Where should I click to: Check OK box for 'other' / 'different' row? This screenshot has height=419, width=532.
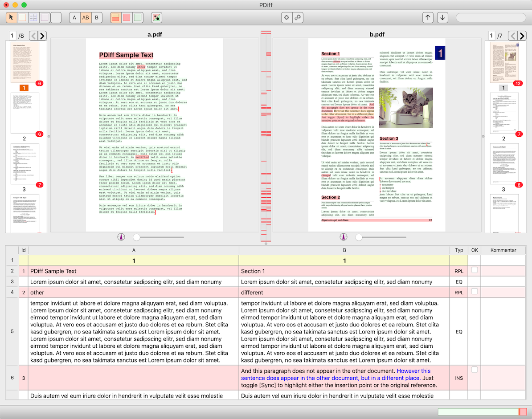[x=475, y=292]
